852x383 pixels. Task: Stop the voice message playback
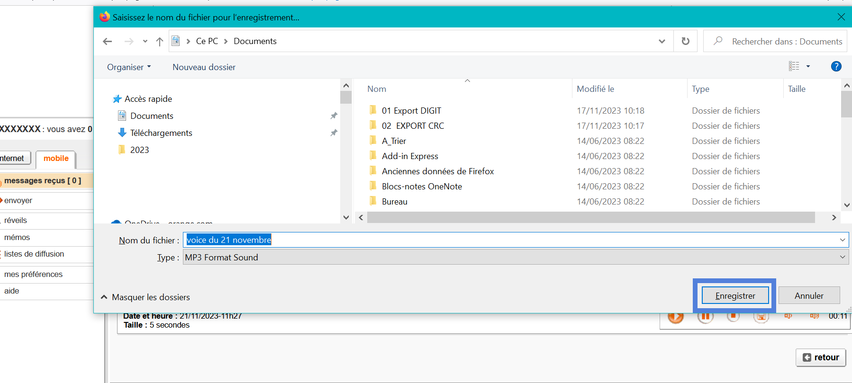coord(733,317)
